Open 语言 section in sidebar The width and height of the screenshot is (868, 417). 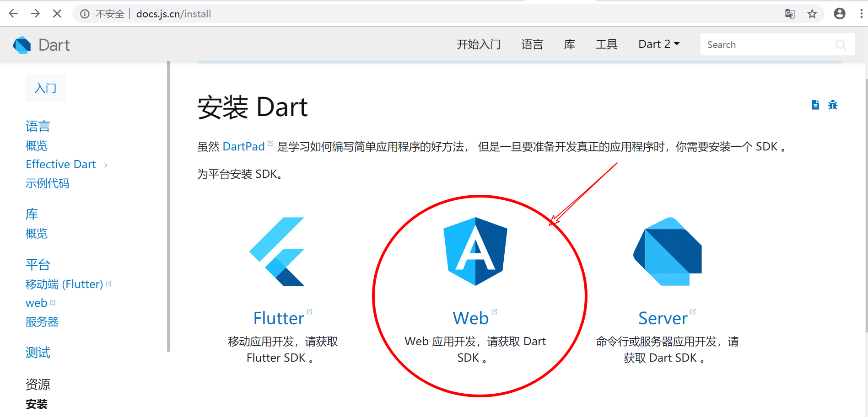(38, 126)
